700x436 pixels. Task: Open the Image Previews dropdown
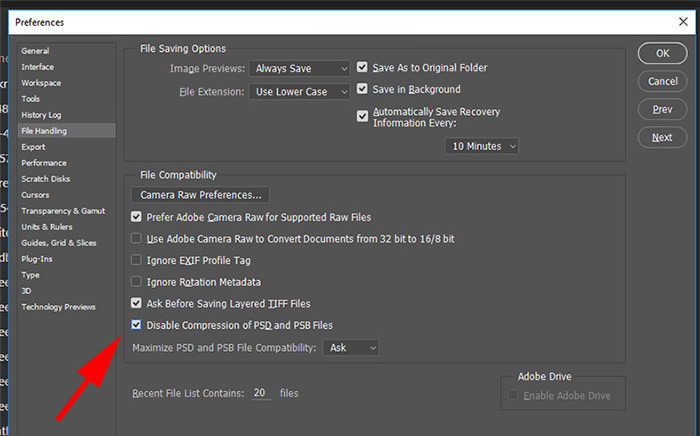point(300,68)
